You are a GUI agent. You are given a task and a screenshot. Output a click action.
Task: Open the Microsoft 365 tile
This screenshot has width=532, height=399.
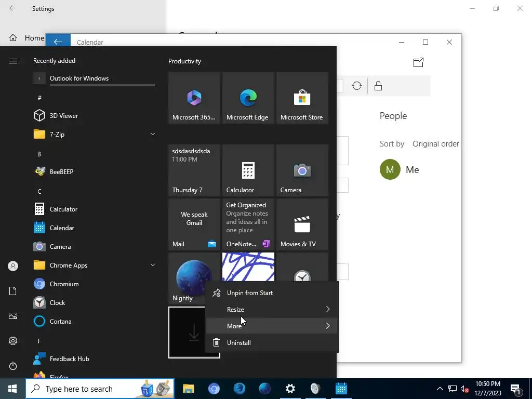[194, 98]
